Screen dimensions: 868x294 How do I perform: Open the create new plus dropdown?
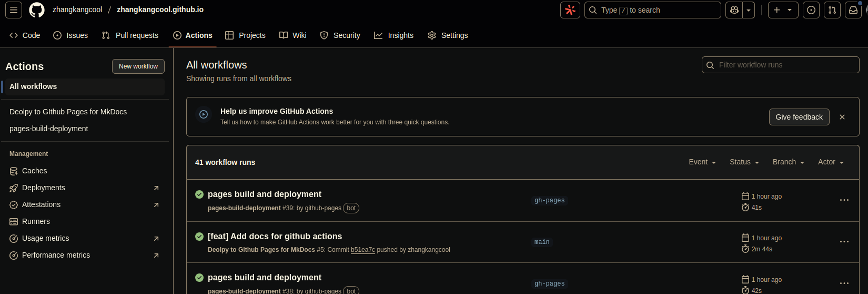point(783,10)
